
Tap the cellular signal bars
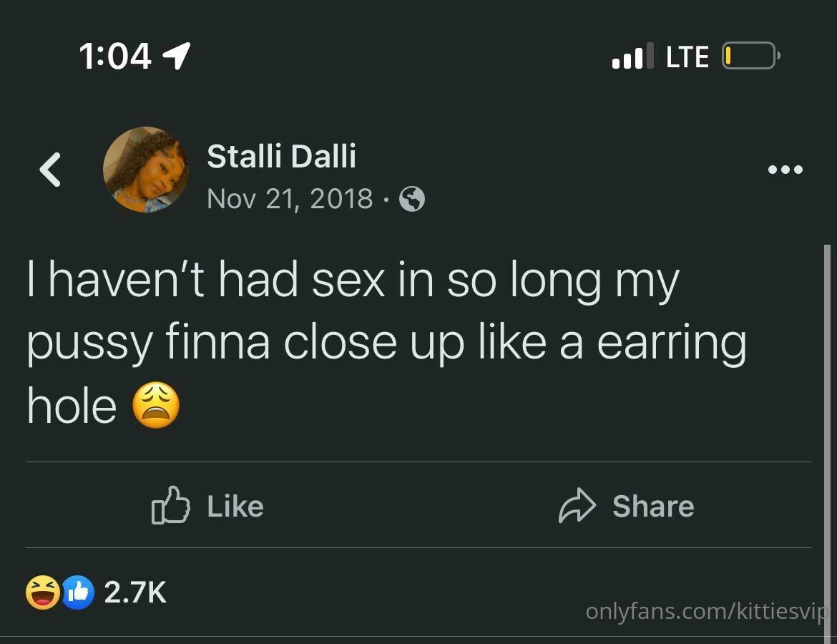632,56
